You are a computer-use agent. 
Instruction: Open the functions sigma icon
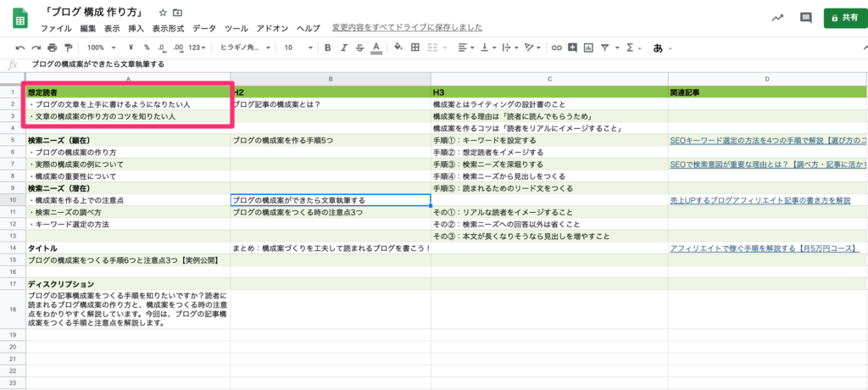(x=630, y=47)
